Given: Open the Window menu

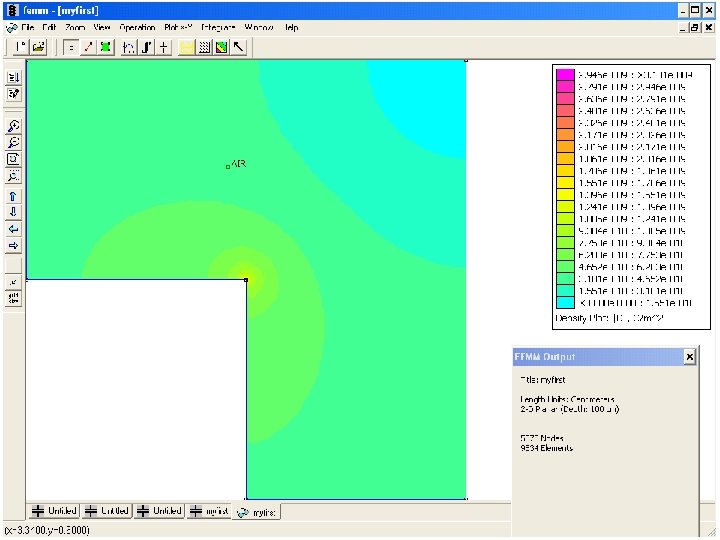Looking at the screenshot, I should tap(259, 28).
